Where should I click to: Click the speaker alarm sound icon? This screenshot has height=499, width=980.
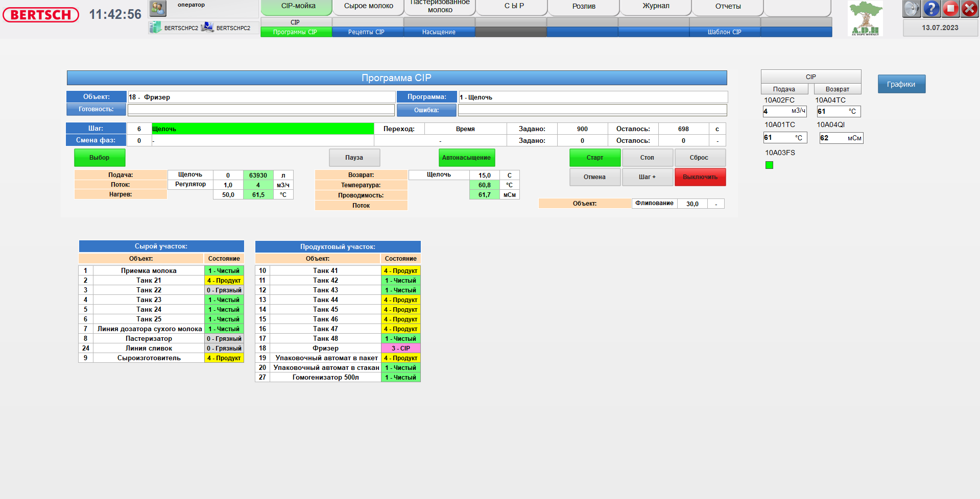(x=911, y=9)
